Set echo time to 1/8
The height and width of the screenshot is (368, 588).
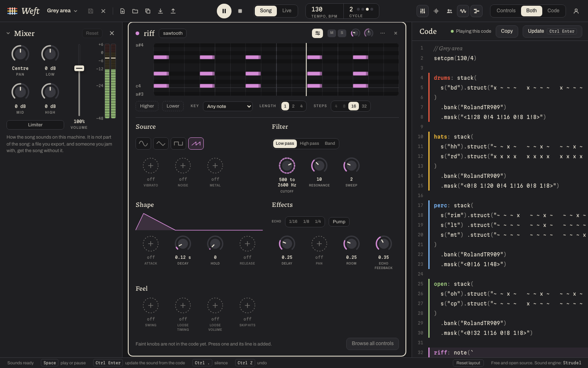pos(306,222)
